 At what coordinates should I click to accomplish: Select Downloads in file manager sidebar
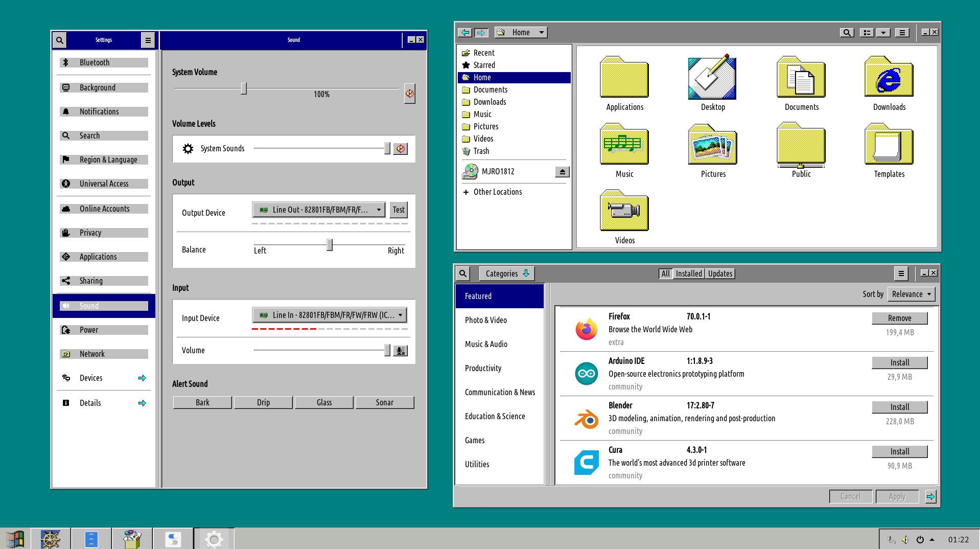click(x=489, y=102)
